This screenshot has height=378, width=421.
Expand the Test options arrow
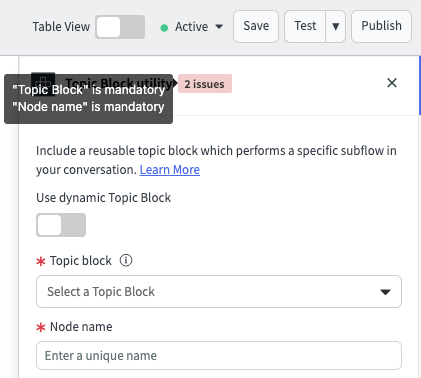tap(336, 26)
